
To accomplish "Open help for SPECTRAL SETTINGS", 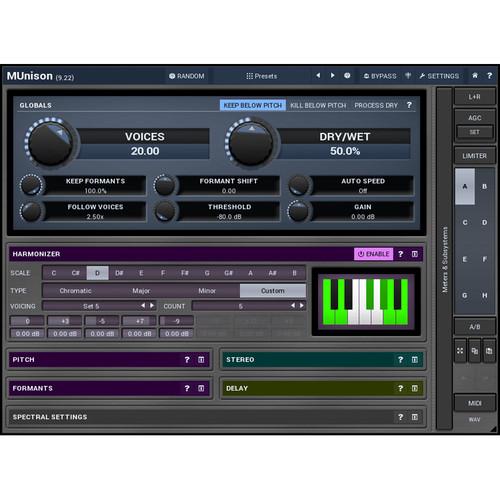I will pyautogui.click(x=401, y=417).
